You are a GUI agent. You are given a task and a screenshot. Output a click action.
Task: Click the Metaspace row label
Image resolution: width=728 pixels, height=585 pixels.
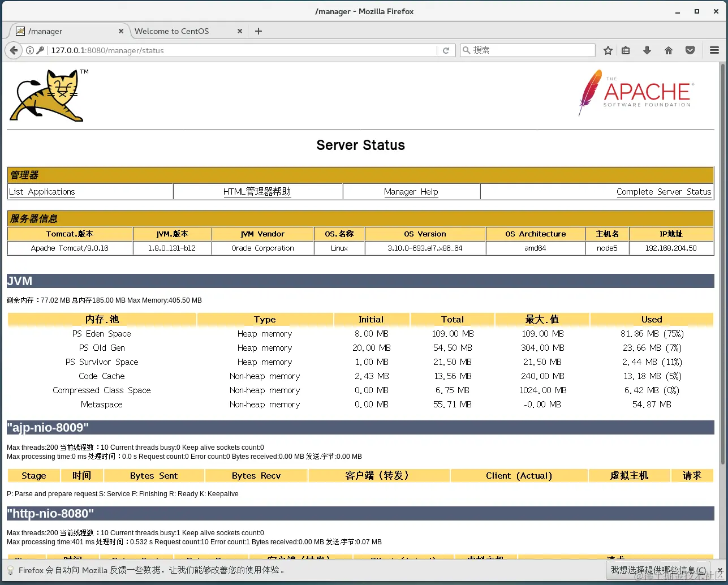point(102,405)
